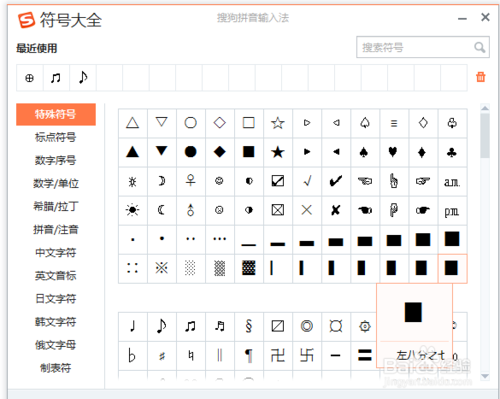The width and height of the screenshot is (500, 399).
Task: Insert hollow spade ♤ symbol
Action: point(365,123)
